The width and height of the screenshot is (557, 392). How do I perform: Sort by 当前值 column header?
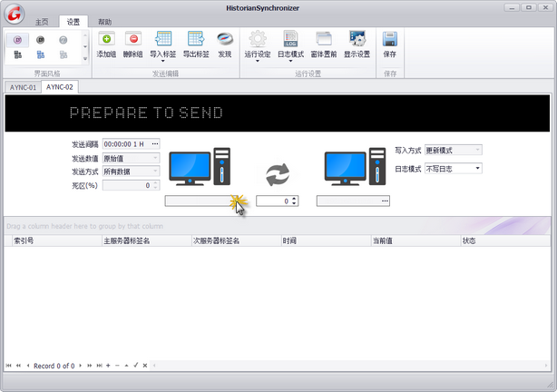pos(416,240)
